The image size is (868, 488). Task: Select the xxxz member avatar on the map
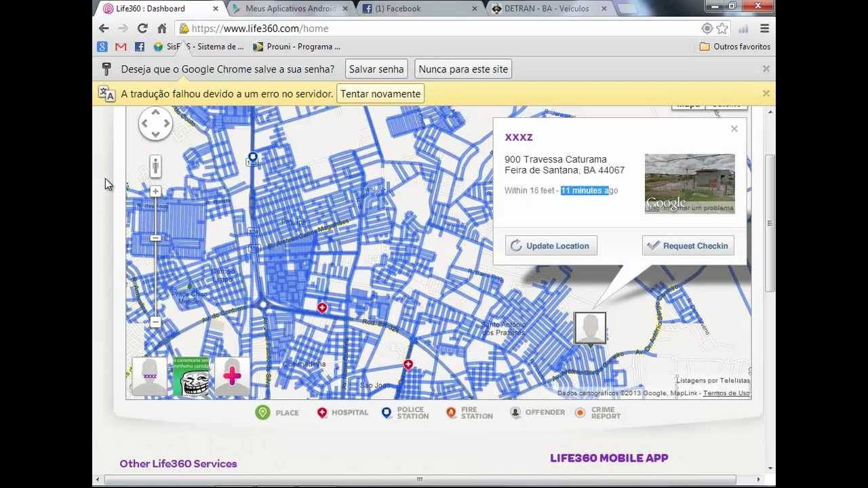click(x=590, y=329)
